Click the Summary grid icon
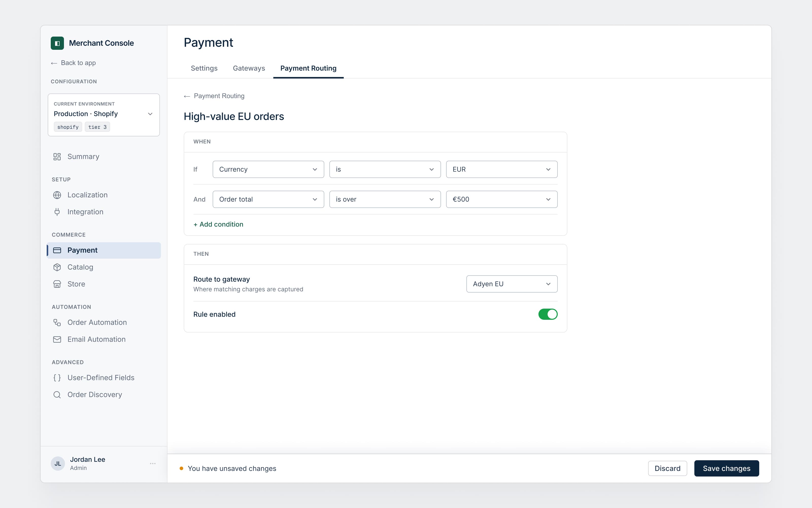 [x=57, y=156]
